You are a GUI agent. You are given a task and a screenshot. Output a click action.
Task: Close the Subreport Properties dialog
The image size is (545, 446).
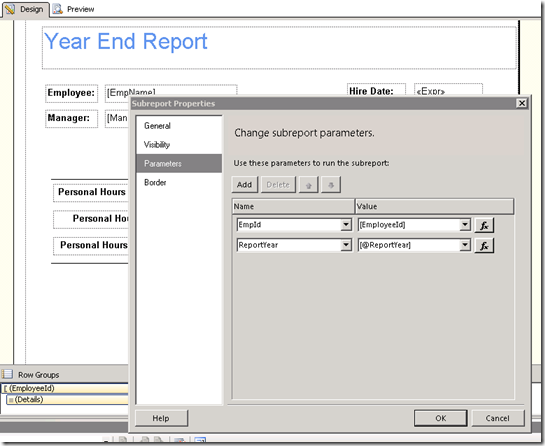pyautogui.click(x=522, y=103)
